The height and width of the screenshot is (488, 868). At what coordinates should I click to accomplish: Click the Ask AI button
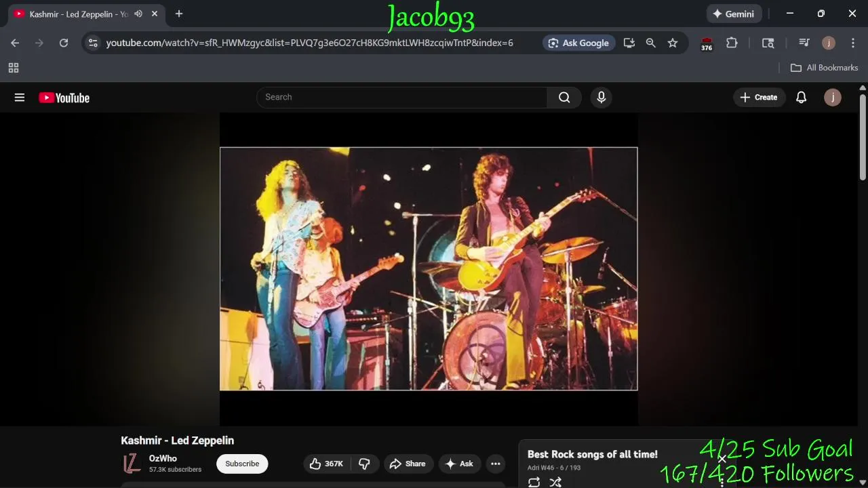point(460,464)
